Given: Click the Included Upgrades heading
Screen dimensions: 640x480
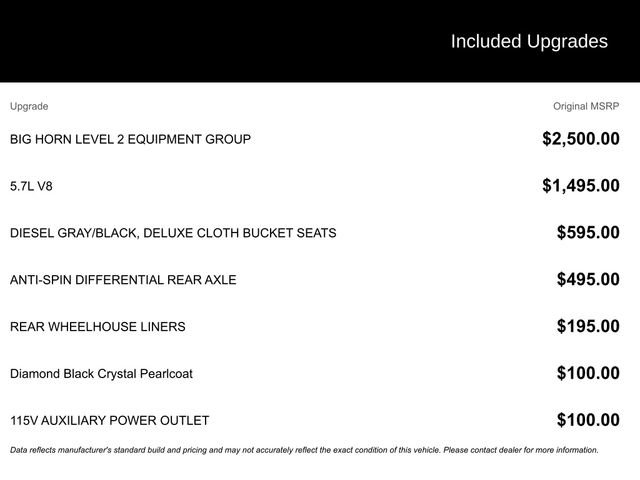Looking at the screenshot, I should pyautogui.click(x=528, y=41).
